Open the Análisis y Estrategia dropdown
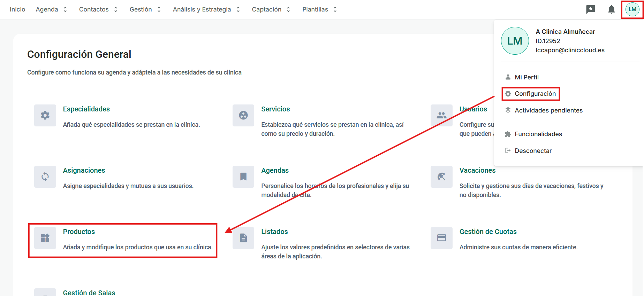Image resolution: width=644 pixels, height=296 pixels. (206, 9)
